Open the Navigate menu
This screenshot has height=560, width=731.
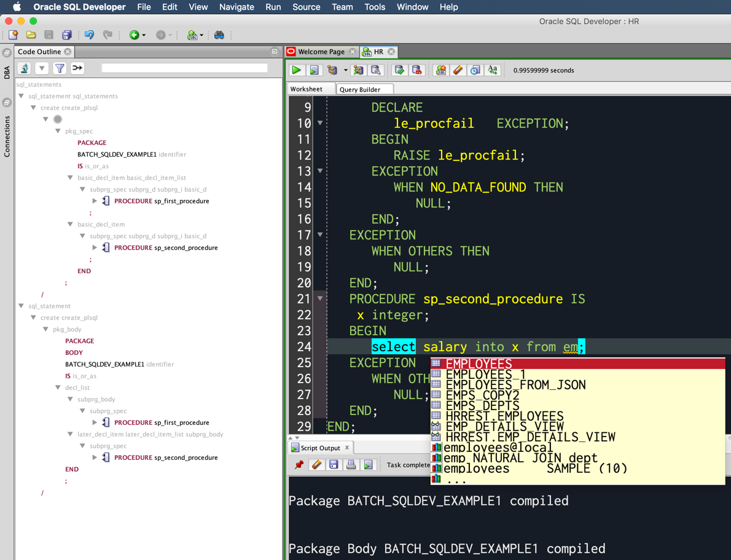237,7
